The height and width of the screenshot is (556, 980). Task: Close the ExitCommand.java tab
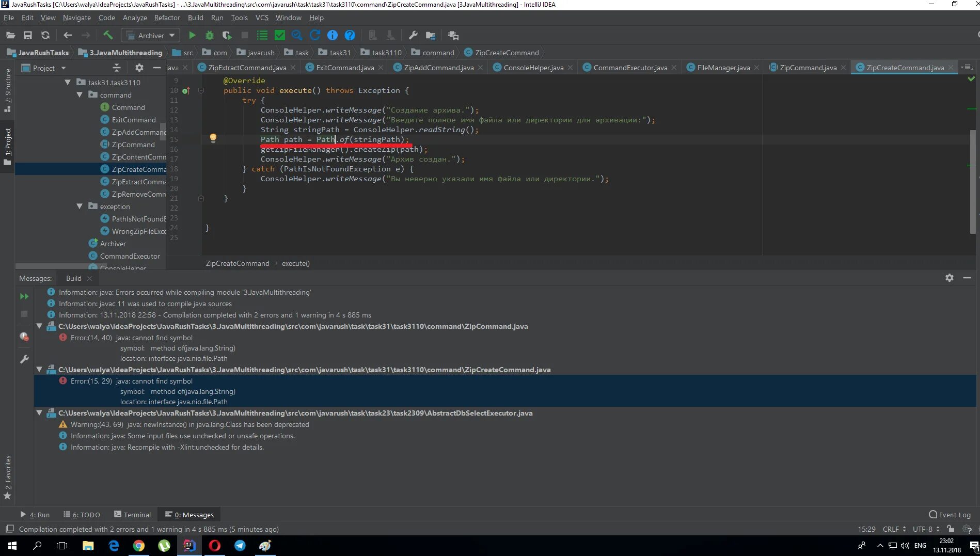click(x=381, y=68)
